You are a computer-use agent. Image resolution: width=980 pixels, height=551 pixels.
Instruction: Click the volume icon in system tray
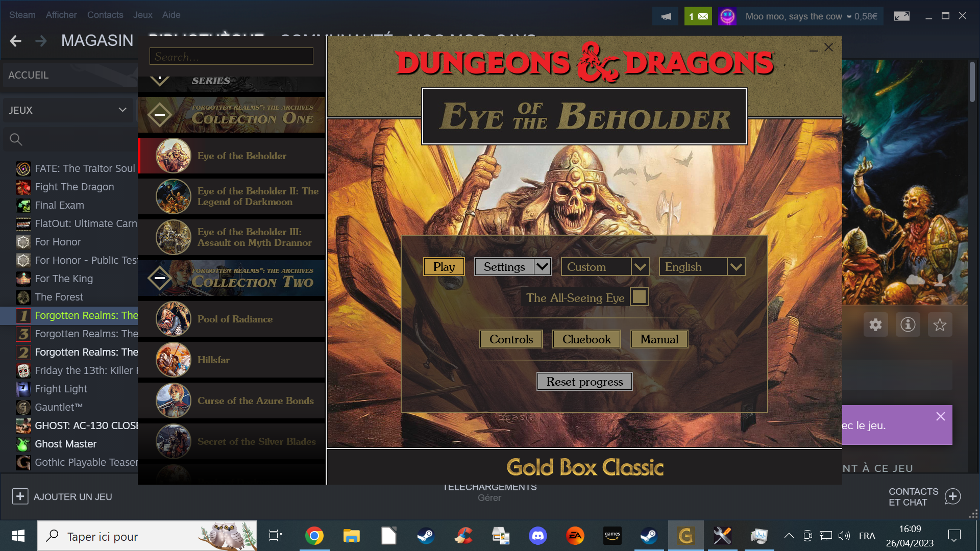tap(844, 536)
